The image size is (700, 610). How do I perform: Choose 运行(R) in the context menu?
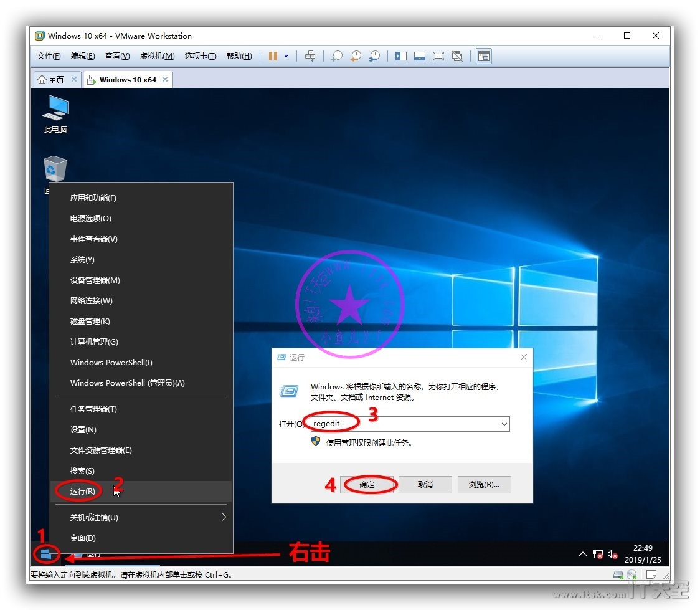141,491
